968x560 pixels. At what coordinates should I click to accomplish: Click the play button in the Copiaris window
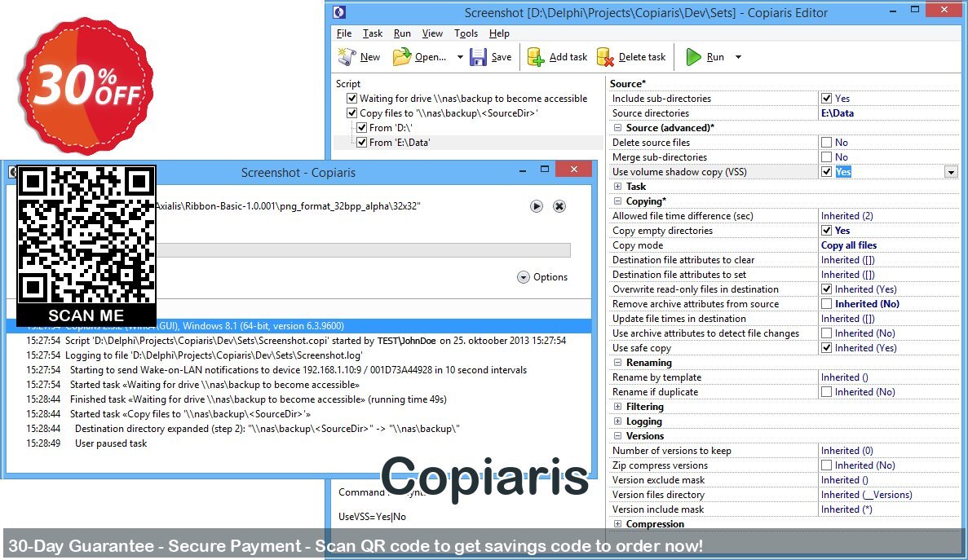pyautogui.click(x=537, y=206)
